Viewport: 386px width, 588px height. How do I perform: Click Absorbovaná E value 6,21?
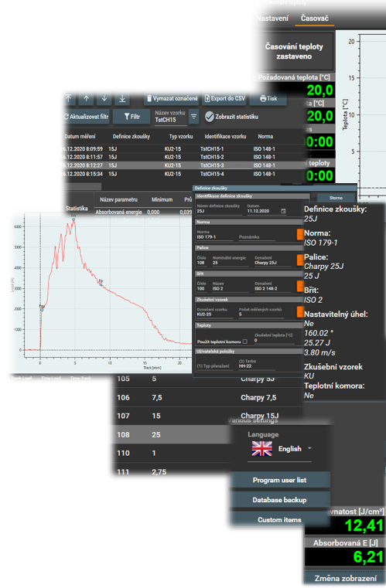click(368, 557)
